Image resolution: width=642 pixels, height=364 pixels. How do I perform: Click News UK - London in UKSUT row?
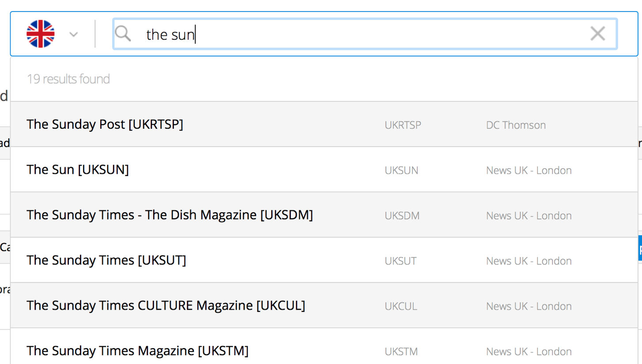click(529, 261)
